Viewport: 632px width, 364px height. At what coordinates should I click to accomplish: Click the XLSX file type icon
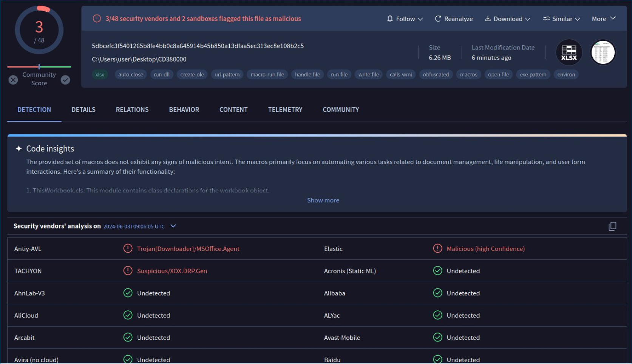[569, 52]
